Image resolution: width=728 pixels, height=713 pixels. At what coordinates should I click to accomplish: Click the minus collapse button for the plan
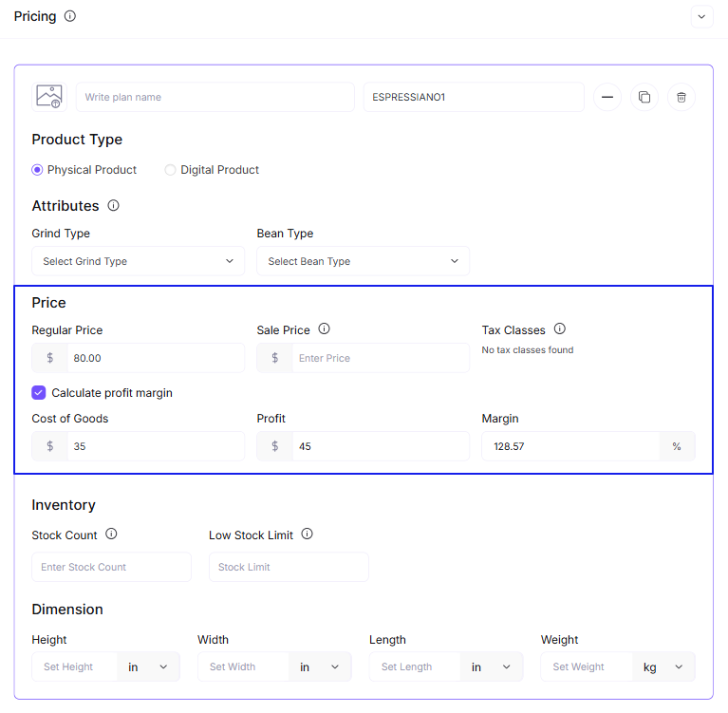(607, 97)
